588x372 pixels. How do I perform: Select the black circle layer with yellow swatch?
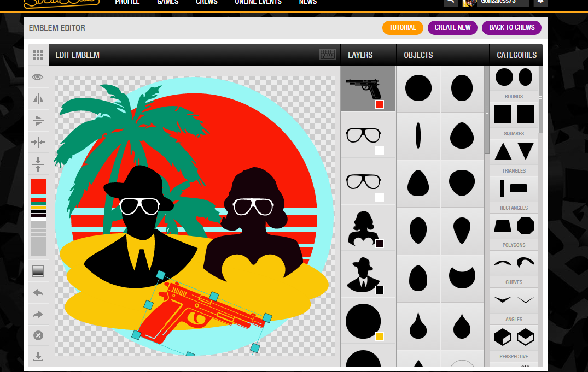point(368,321)
